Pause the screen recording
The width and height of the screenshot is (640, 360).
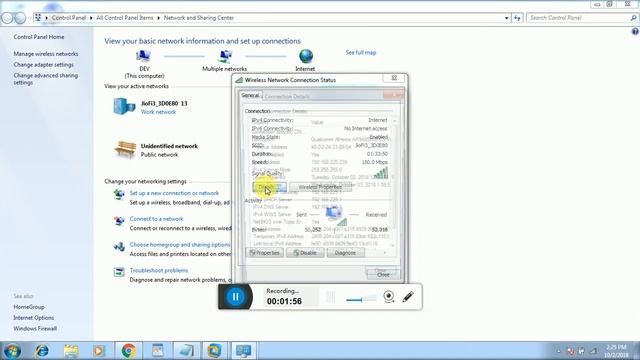236,297
